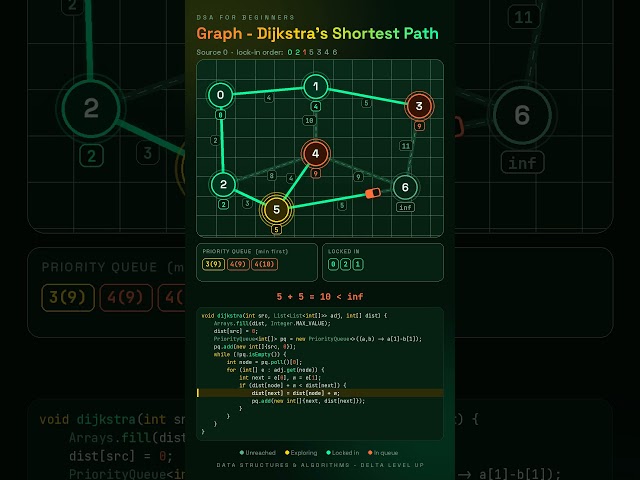Click distance label 5 below node 5

[x=276, y=229]
